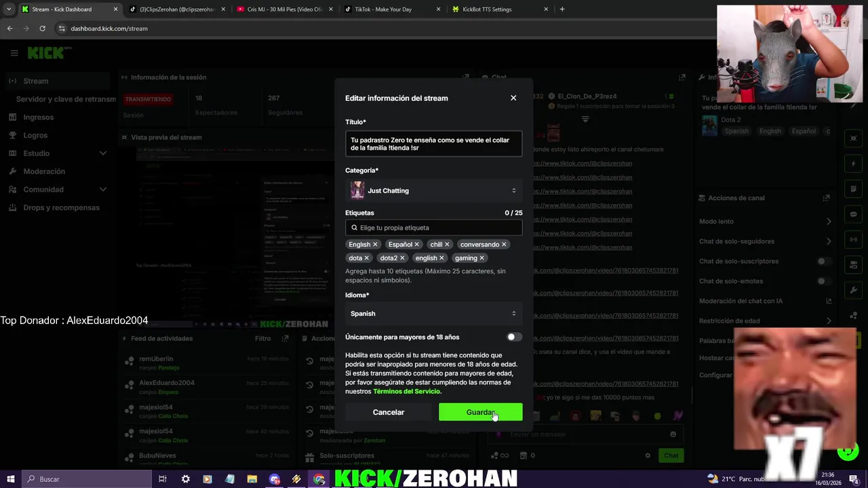Screen dimensions: 868x488
Task: Switch to Cris MJ YouTube tab
Action: coord(283,9)
